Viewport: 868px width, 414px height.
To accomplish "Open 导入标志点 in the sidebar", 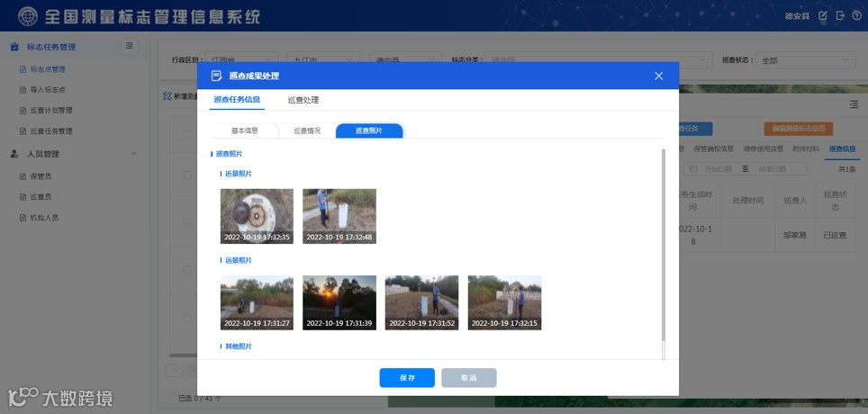I will tap(48, 90).
